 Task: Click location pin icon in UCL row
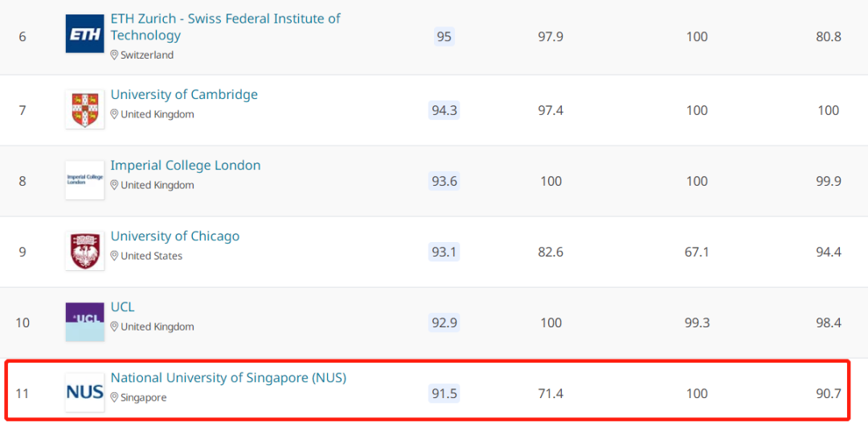(115, 326)
